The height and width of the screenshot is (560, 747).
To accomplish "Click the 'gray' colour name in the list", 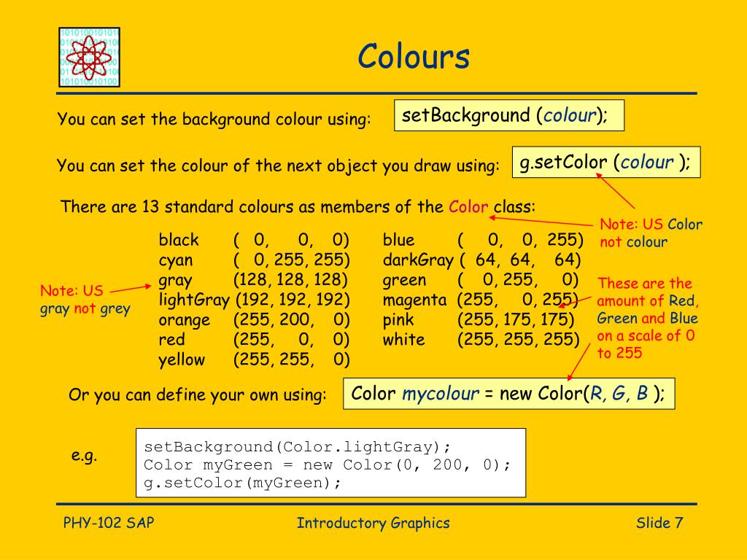I will pyautogui.click(x=175, y=281).
